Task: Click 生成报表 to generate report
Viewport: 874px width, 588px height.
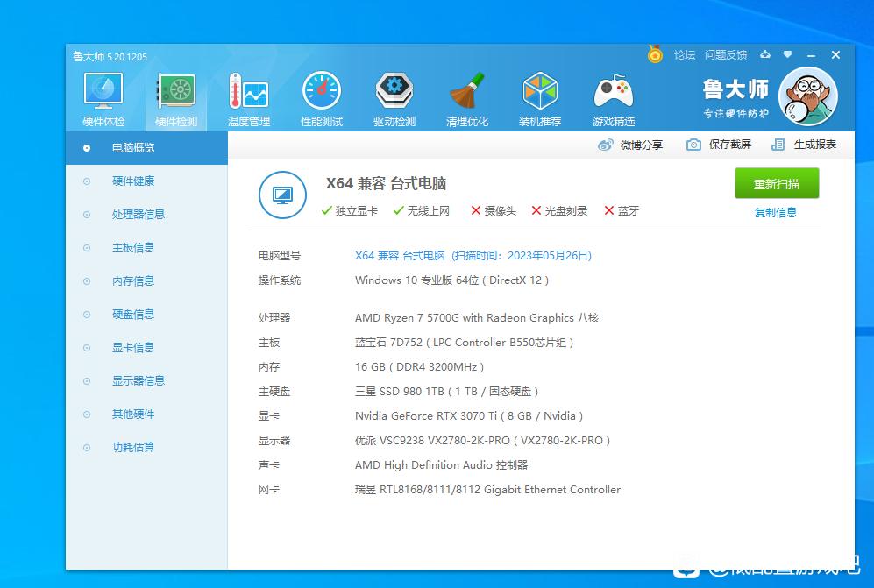Action: (804, 145)
